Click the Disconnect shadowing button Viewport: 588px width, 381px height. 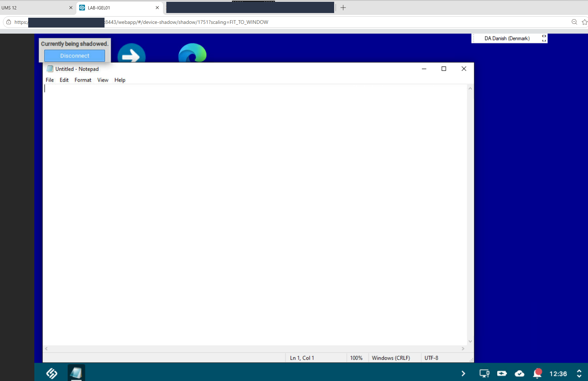tap(74, 56)
